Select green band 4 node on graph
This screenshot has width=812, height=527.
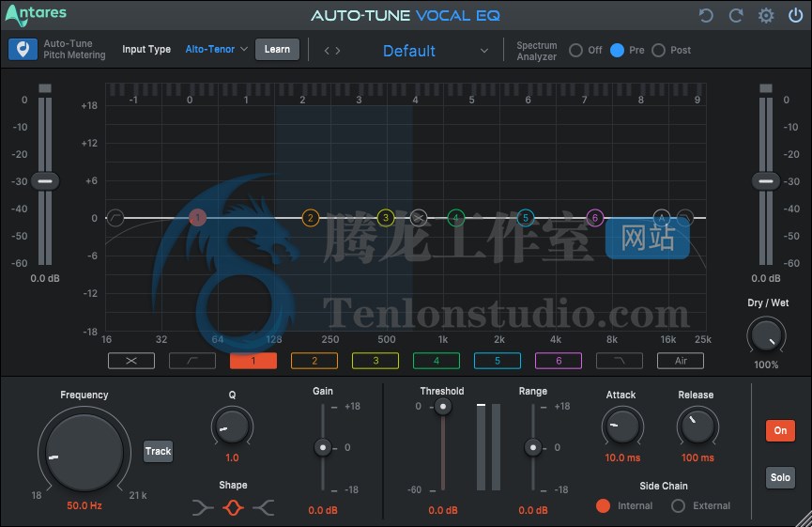(455, 218)
